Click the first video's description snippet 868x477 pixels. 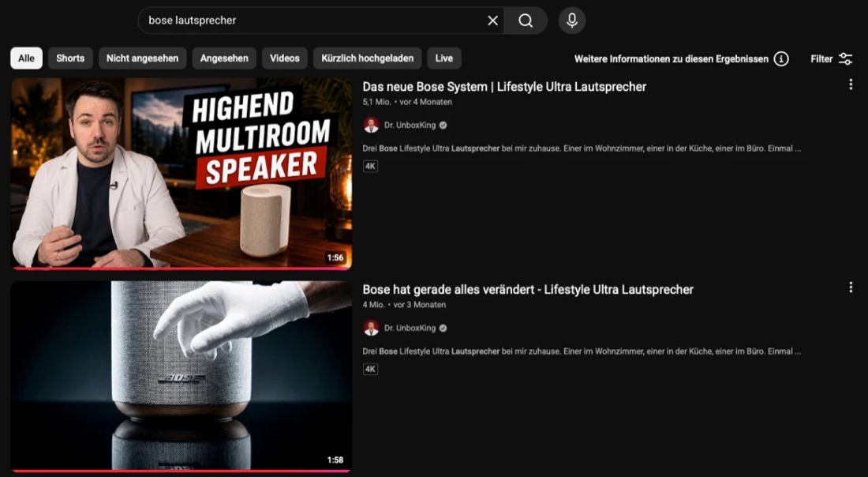pyautogui.click(x=582, y=148)
